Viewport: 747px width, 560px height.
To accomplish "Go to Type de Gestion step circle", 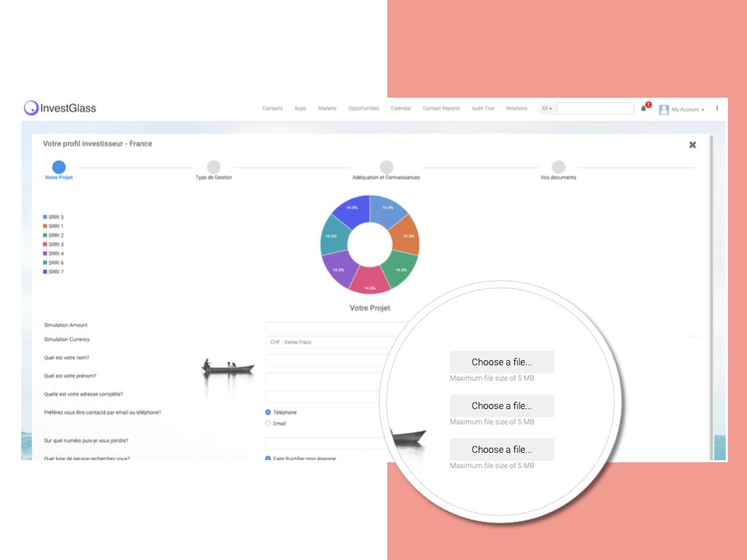I will point(214,168).
